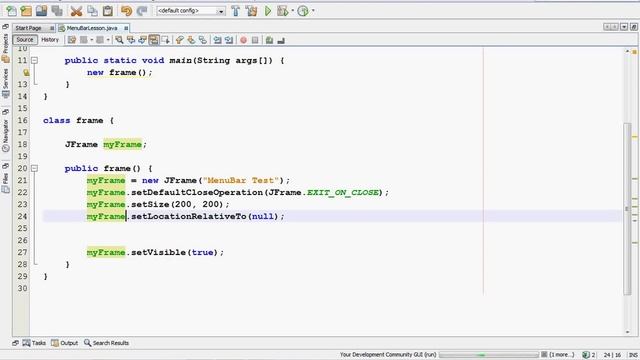The height and width of the screenshot is (360, 640).
Task: Click the "MenuBar Test" string literal
Action: (241, 180)
